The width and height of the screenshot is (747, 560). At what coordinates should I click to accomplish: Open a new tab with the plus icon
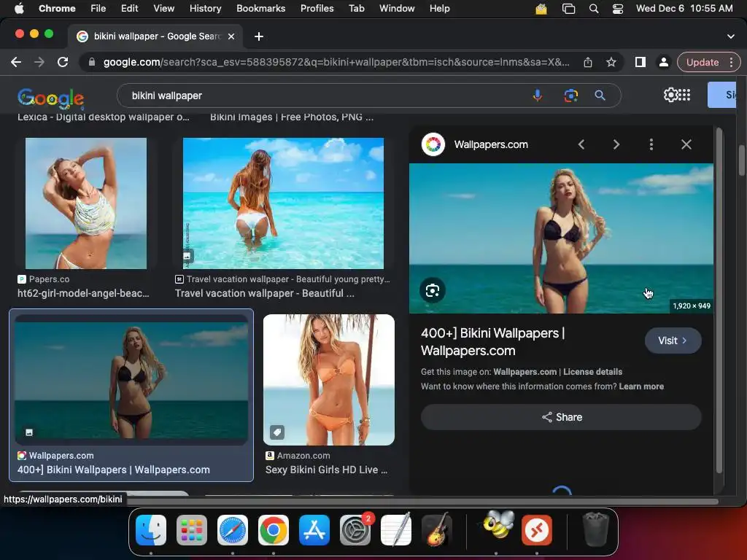[259, 36]
